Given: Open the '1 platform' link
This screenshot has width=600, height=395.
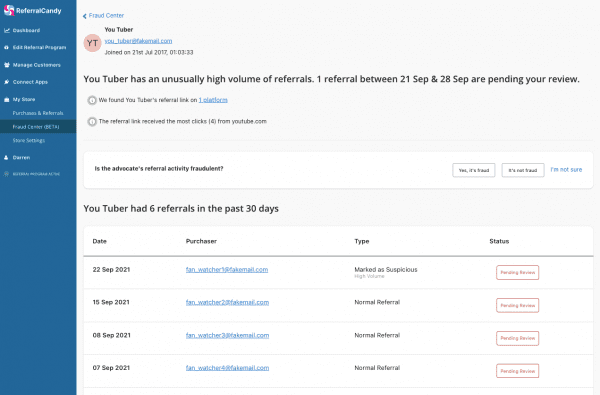Looking at the screenshot, I should tap(213, 100).
